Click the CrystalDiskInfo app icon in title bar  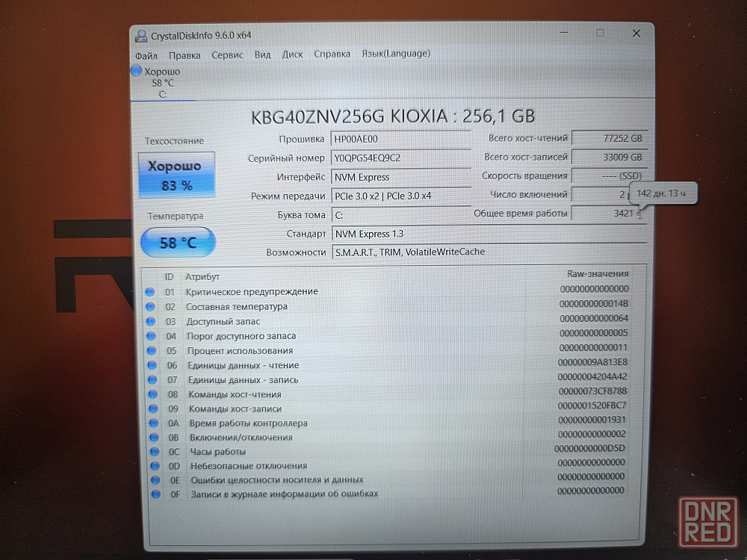141,36
